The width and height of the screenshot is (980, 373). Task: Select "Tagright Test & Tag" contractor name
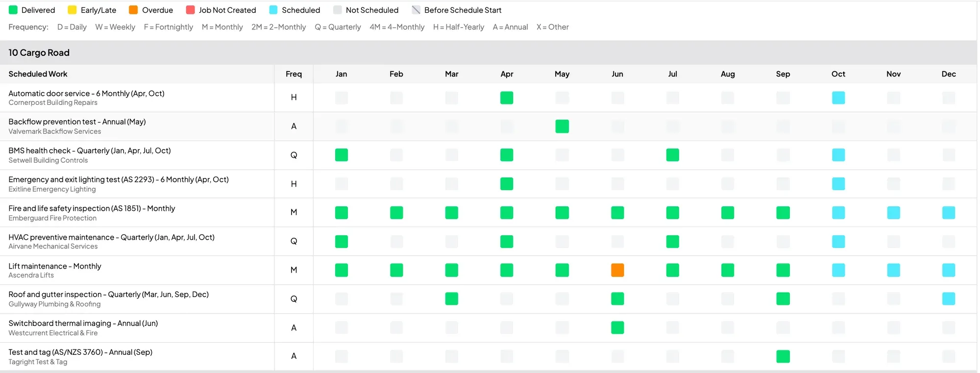coord(38,362)
